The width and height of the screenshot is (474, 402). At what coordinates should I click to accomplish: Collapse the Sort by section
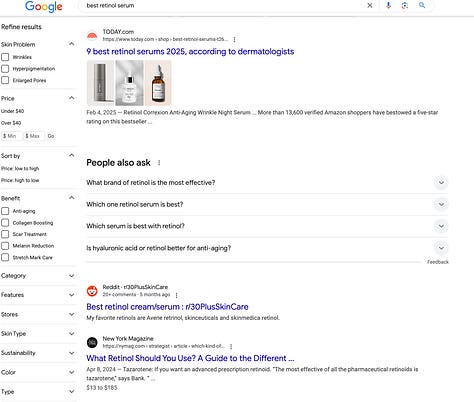tap(71, 155)
